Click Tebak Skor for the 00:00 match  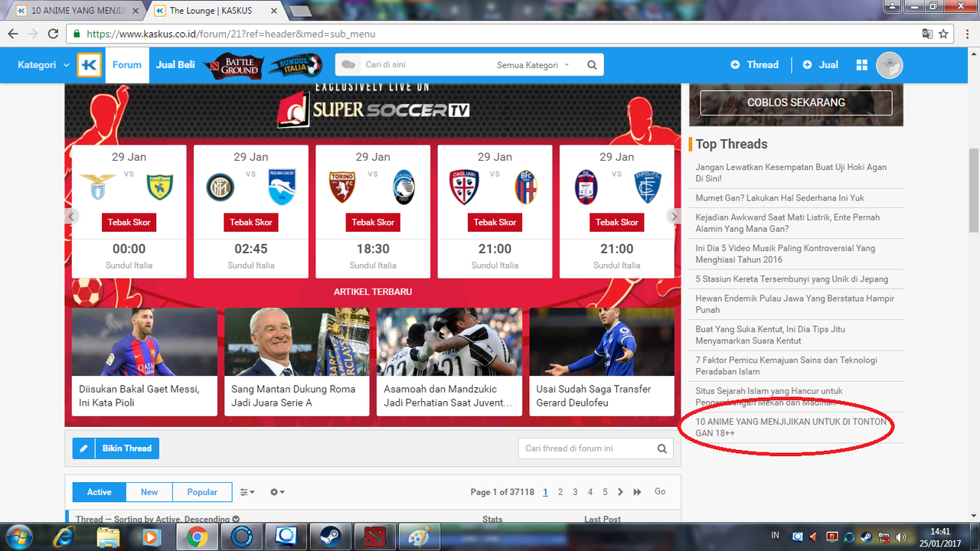129,222
